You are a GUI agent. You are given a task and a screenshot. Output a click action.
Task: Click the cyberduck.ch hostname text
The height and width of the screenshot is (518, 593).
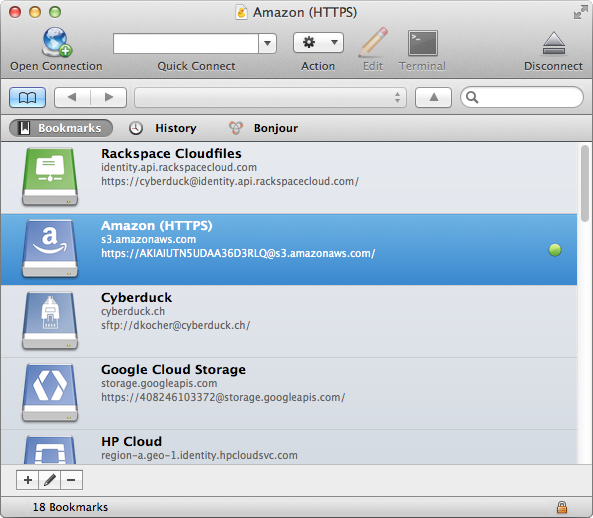tap(133, 311)
